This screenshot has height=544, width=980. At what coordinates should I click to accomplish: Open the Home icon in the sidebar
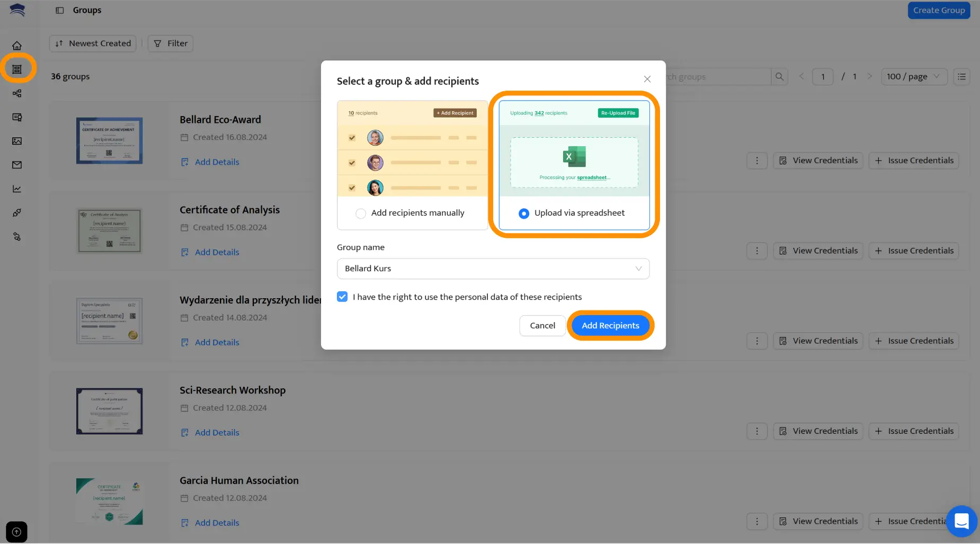[x=17, y=45]
